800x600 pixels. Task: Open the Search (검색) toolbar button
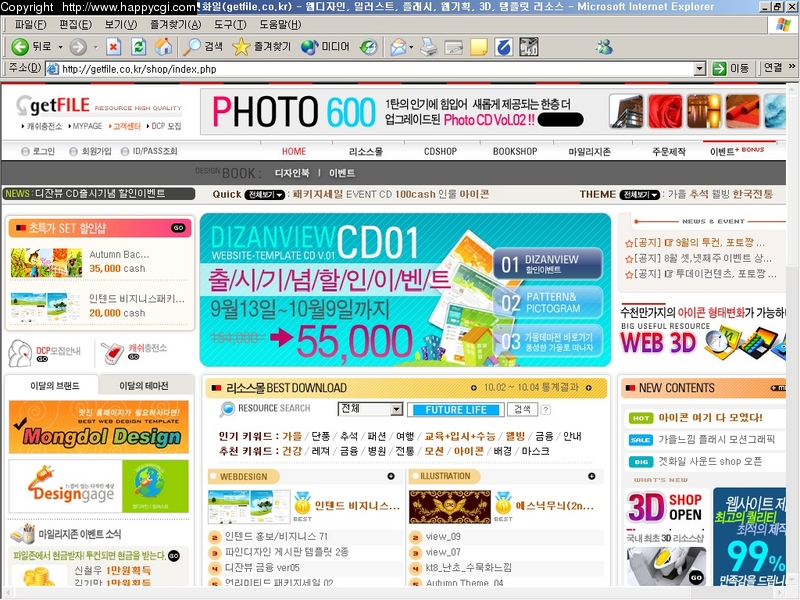coord(203,47)
